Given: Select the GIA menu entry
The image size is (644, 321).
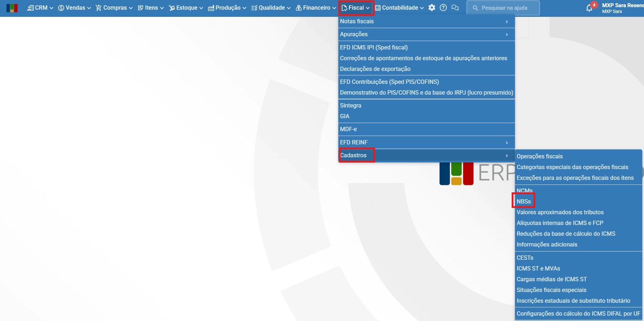Looking at the screenshot, I should 426,116.
